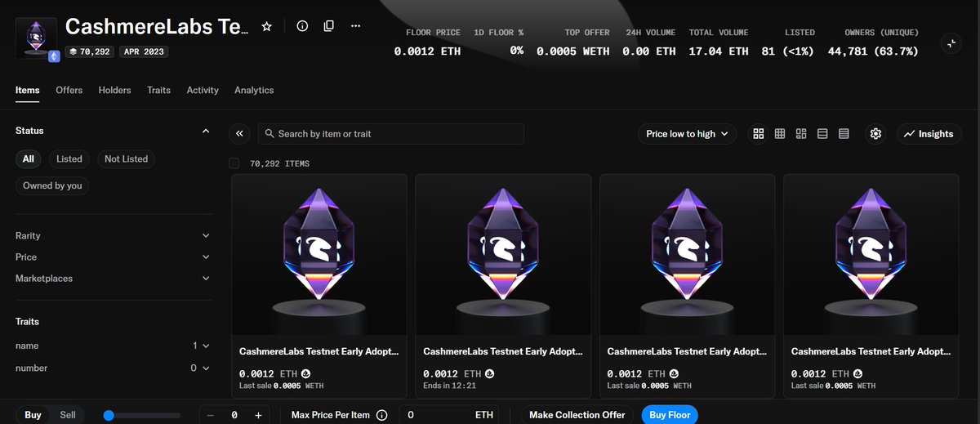Open display settings gear
Viewport: 980px width, 424px height.
tap(876, 134)
